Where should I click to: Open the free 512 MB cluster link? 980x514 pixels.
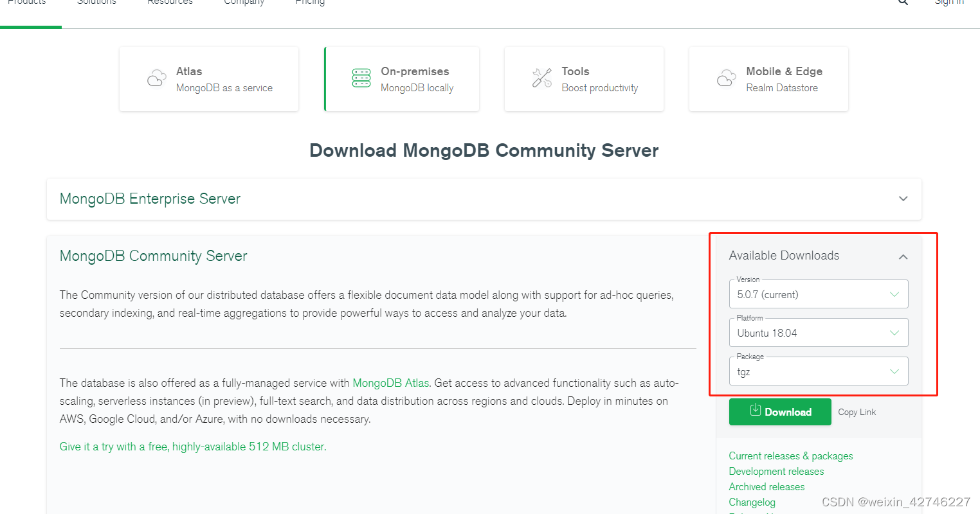(193, 447)
